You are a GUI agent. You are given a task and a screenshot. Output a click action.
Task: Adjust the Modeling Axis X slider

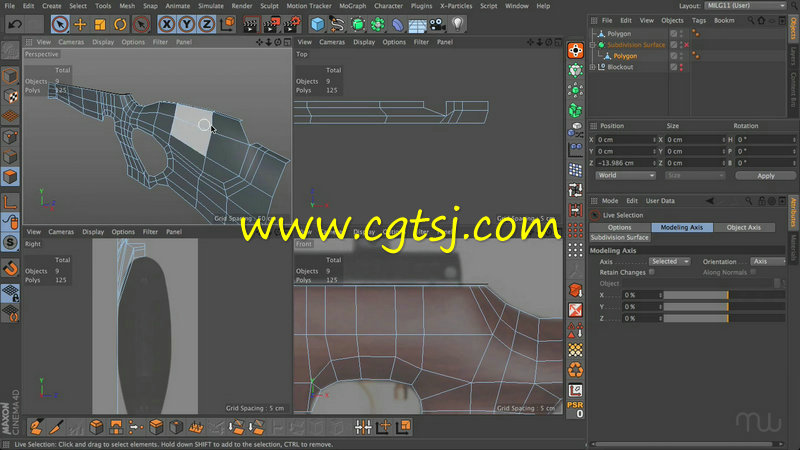[x=724, y=295]
